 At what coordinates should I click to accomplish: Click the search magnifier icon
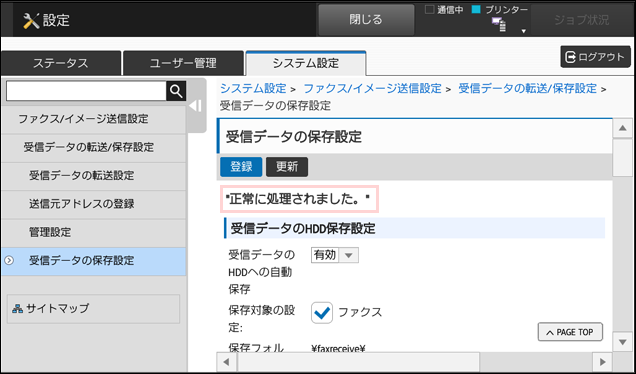(x=176, y=91)
